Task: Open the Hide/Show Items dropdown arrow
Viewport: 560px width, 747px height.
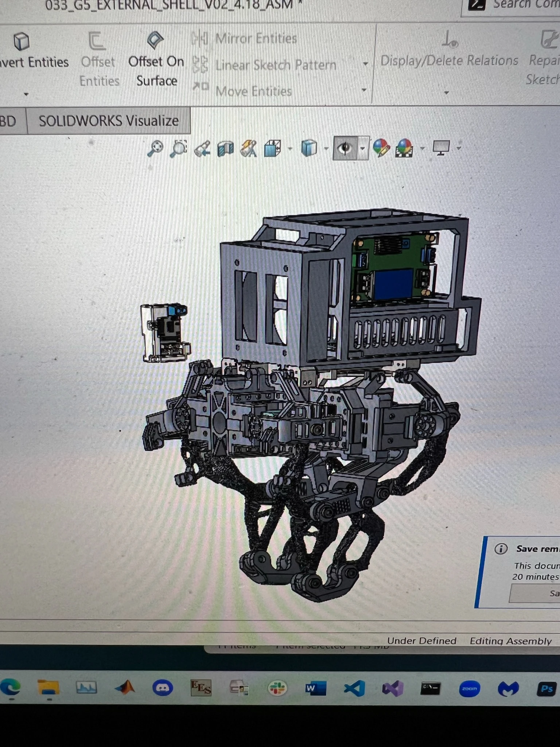Action: coord(363,148)
